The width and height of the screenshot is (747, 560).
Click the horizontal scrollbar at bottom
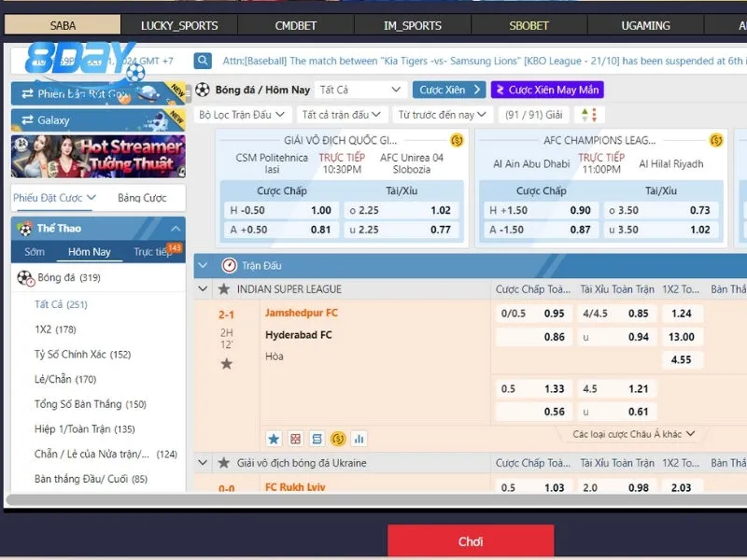[x=376, y=500]
